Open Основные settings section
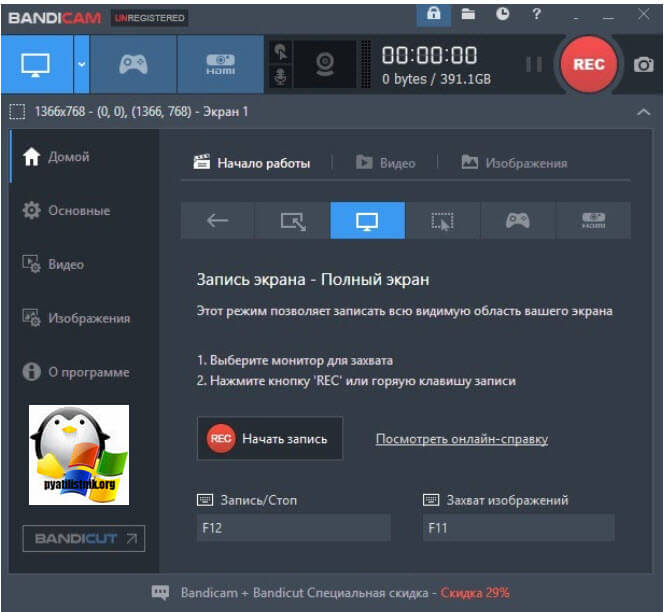 click(66, 211)
